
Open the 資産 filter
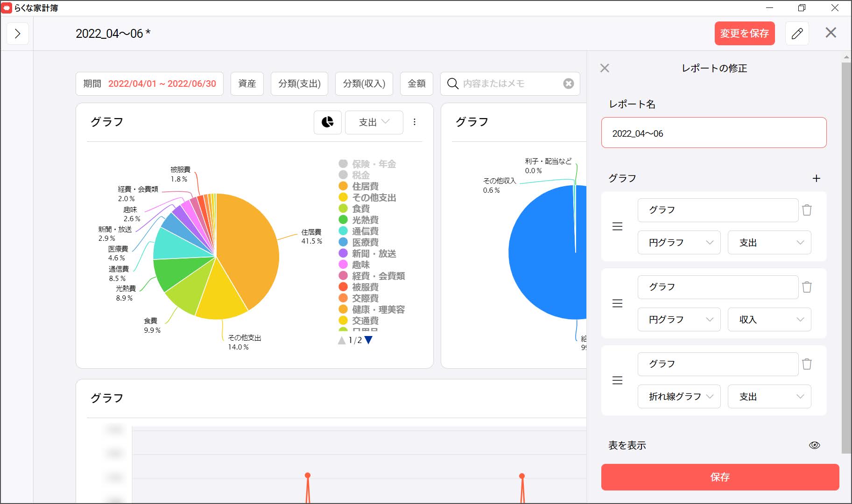point(247,84)
